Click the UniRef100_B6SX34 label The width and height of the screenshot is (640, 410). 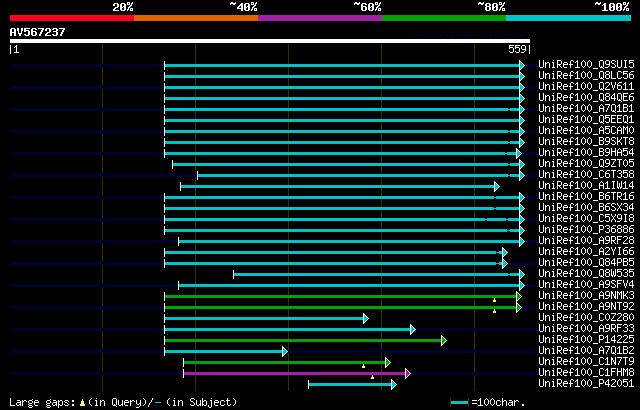pyautogui.click(x=586, y=208)
